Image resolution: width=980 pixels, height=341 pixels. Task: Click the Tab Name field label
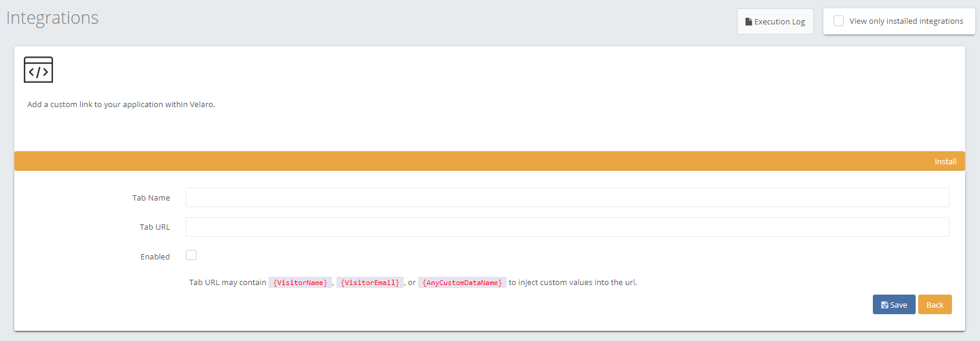[x=151, y=198]
